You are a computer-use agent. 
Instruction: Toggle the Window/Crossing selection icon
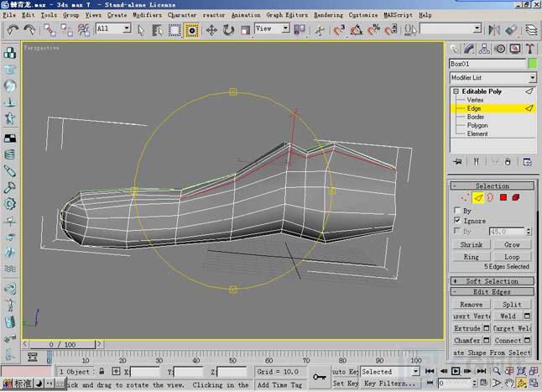pyautogui.click(x=192, y=30)
